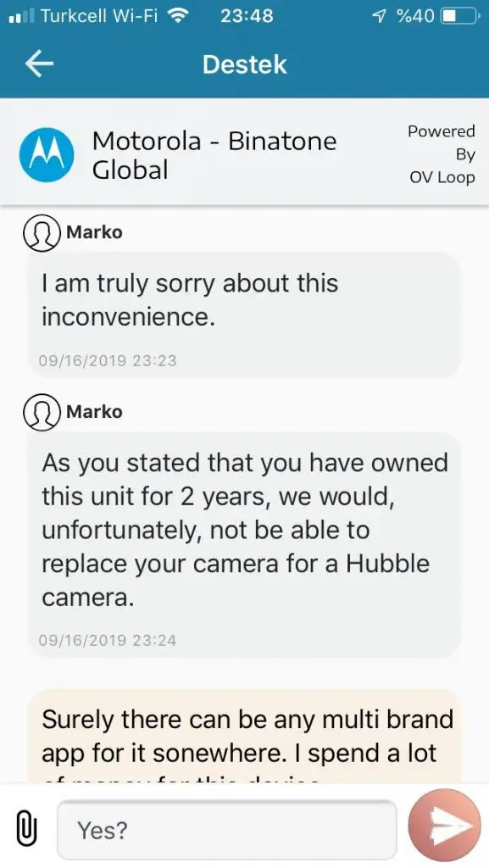Tap the Destek header title

pyautogui.click(x=244, y=64)
